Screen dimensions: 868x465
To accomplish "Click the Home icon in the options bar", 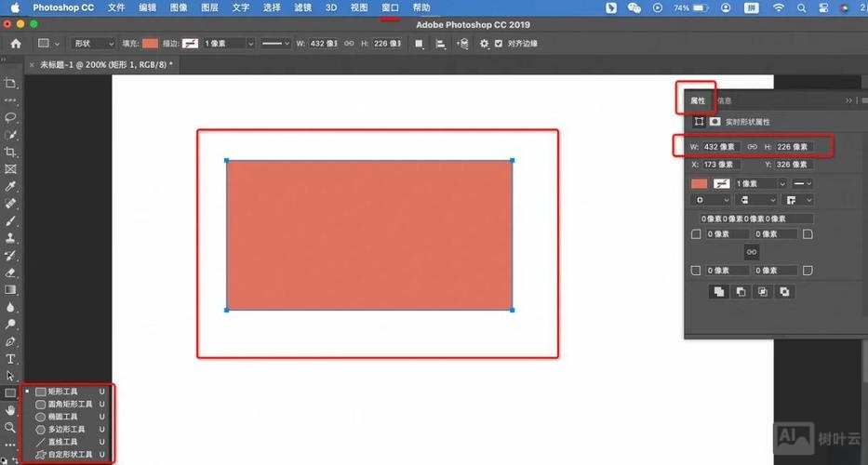I will pyautogui.click(x=16, y=44).
